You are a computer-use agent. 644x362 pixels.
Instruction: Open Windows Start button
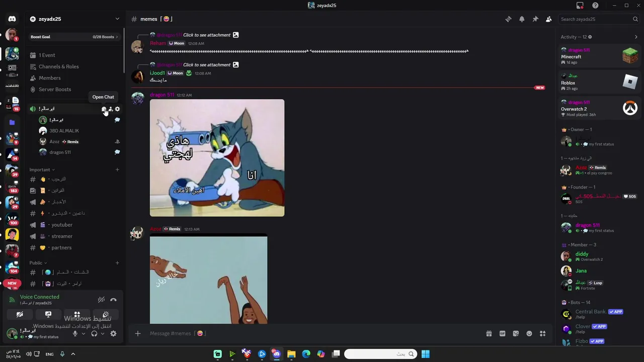click(x=426, y=354)
